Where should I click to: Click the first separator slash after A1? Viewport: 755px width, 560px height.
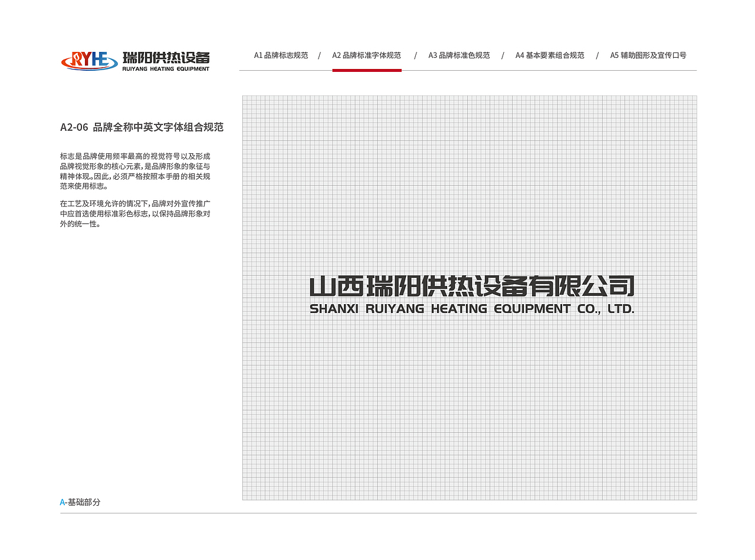coord(320,55)
